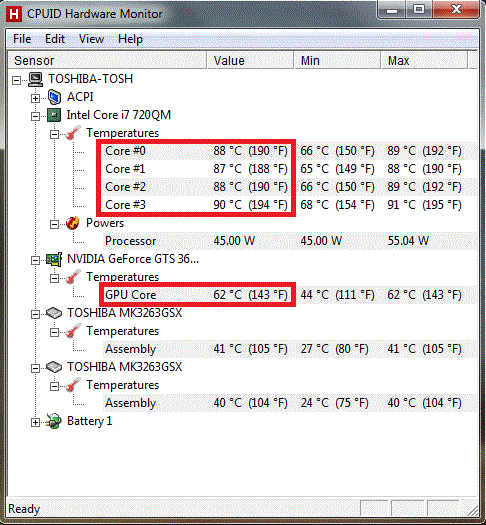This screenshot has width=486, height=525.
Task: Select the Core #0 row
Action: pos(290,151)
